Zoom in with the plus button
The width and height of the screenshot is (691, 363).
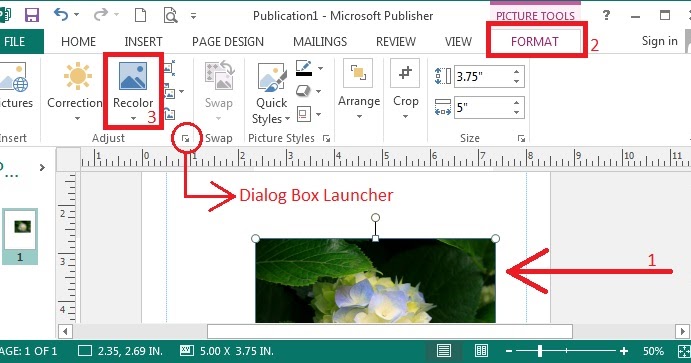point(624,351)
